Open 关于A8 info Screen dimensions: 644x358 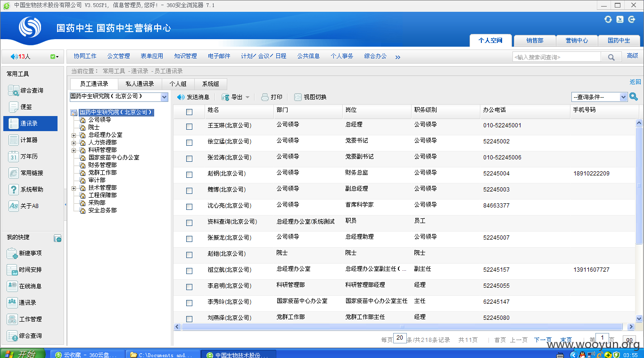pos(24,206)
